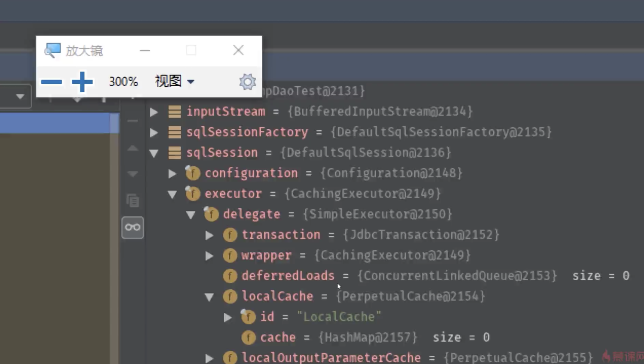Zoom in with Magnifier plus button

82,82
